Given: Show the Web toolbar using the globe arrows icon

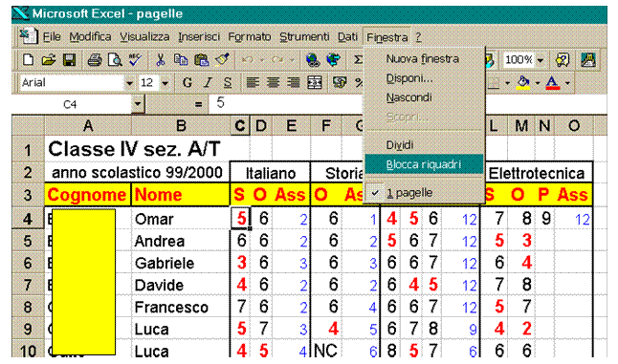Looking at the screenshot, I should pyautogui.click(x=334, y=60).
